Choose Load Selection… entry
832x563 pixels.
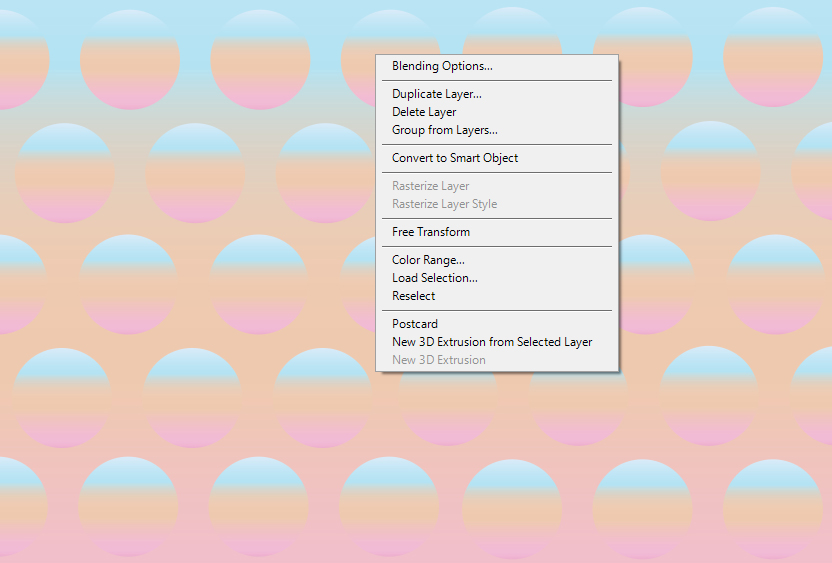[x=497, y=278]
